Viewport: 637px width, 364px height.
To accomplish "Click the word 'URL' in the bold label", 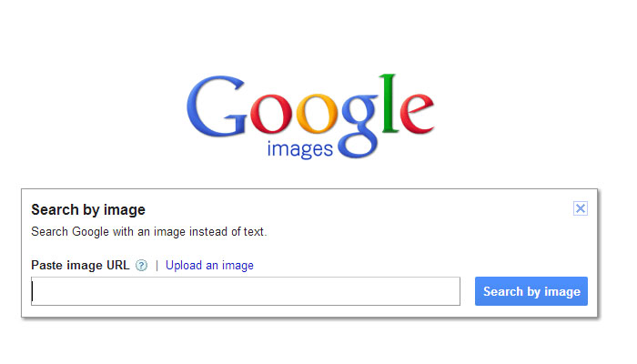I will (x=118, y=266).
